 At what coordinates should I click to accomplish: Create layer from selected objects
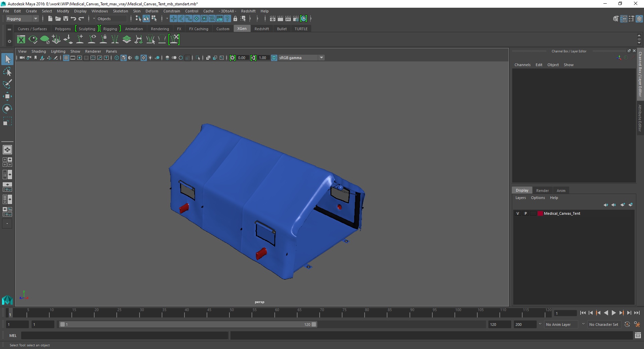coord(631,205)
